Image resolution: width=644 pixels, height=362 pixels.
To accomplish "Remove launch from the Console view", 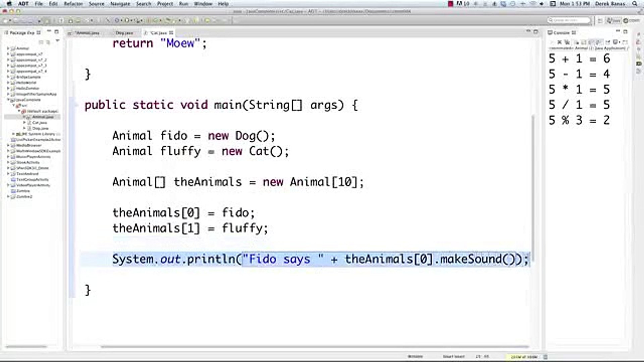I will (x=560, y=43).
